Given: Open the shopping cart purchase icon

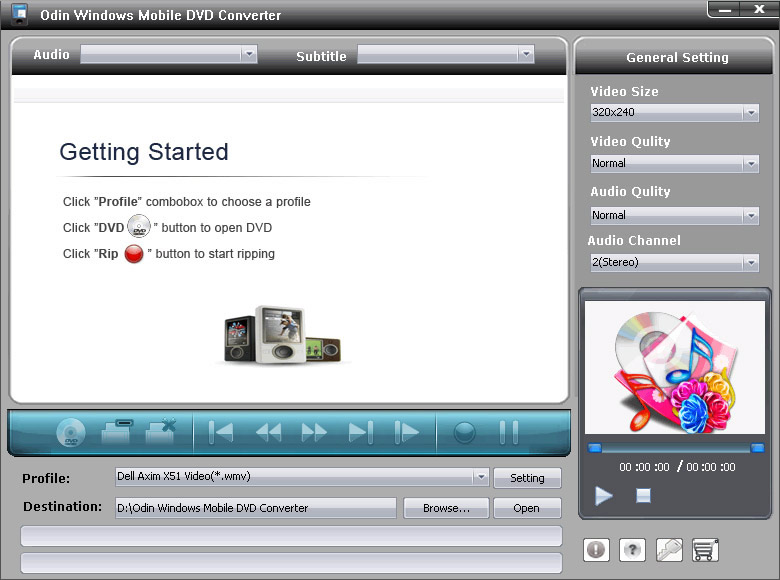Looking at the screenshot, I should click(705, 550).
